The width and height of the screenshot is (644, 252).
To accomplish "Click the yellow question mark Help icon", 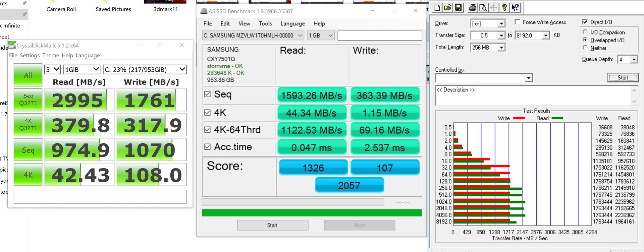I will 504,7.
